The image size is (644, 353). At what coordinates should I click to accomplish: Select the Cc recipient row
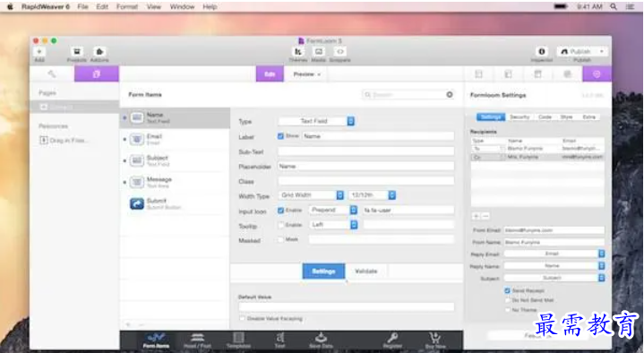pyautogui.click(x=537, y=157)
